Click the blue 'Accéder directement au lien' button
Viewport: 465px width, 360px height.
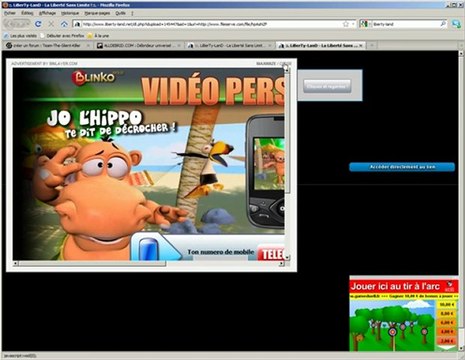pyautogui.click(x=402, y=167)
